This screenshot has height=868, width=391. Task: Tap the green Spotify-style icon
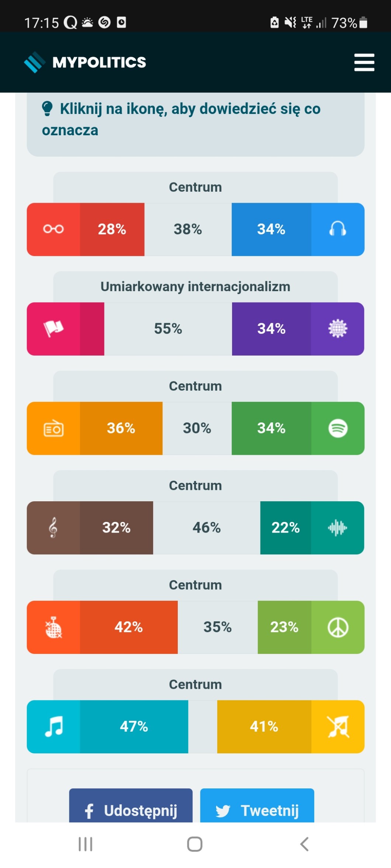click(338, 428)
